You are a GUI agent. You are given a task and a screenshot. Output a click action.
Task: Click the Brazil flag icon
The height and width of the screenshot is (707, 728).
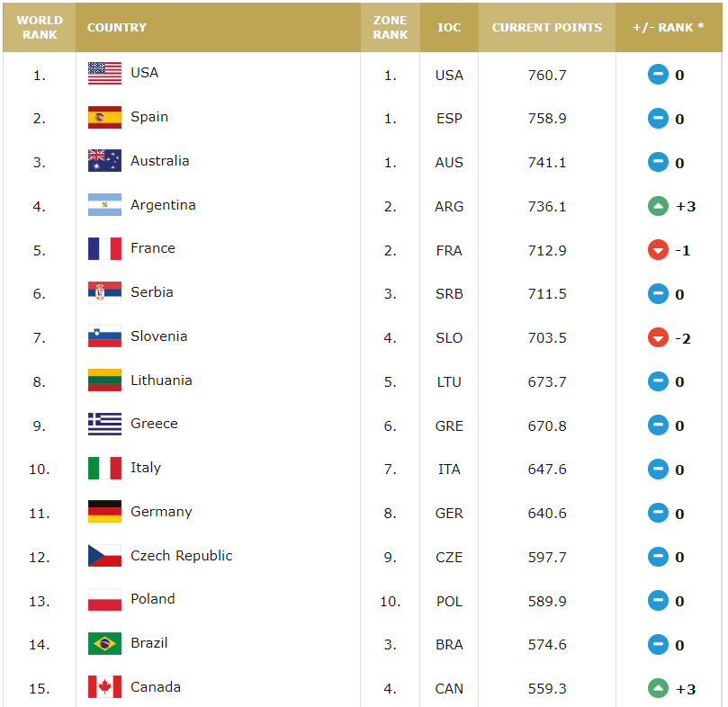pyautogui.click(x=104, y=644)
